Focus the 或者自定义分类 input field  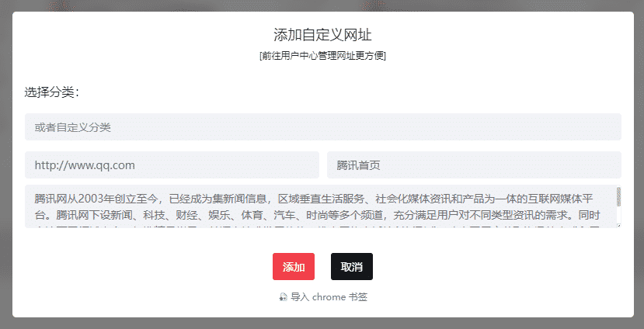[x=323, y=127]
